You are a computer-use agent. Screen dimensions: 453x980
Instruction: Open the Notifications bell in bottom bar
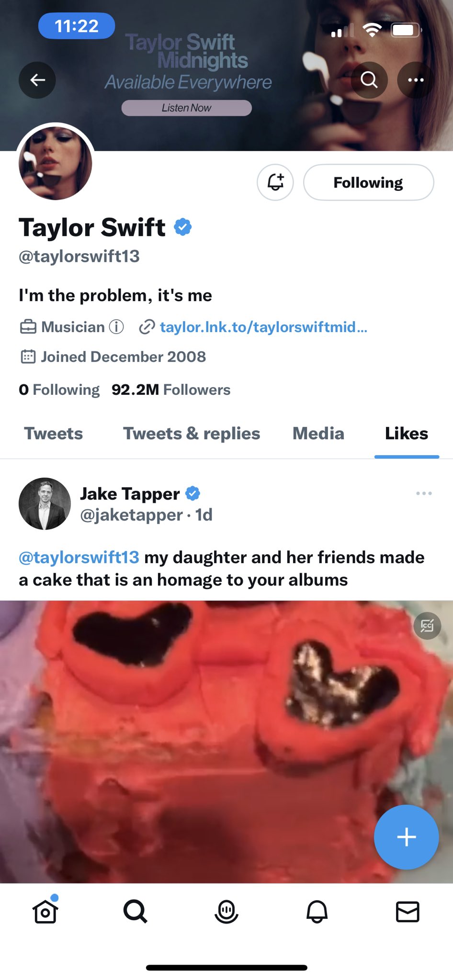click(317, 911)
